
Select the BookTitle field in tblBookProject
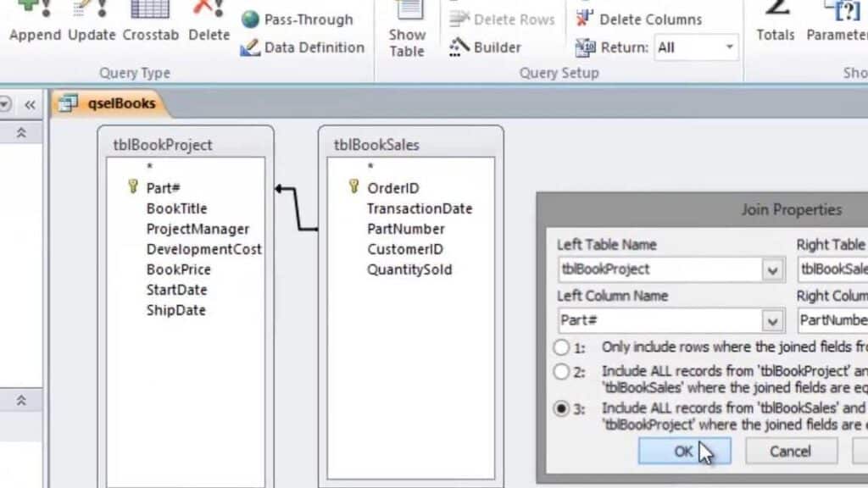point(176,208)
